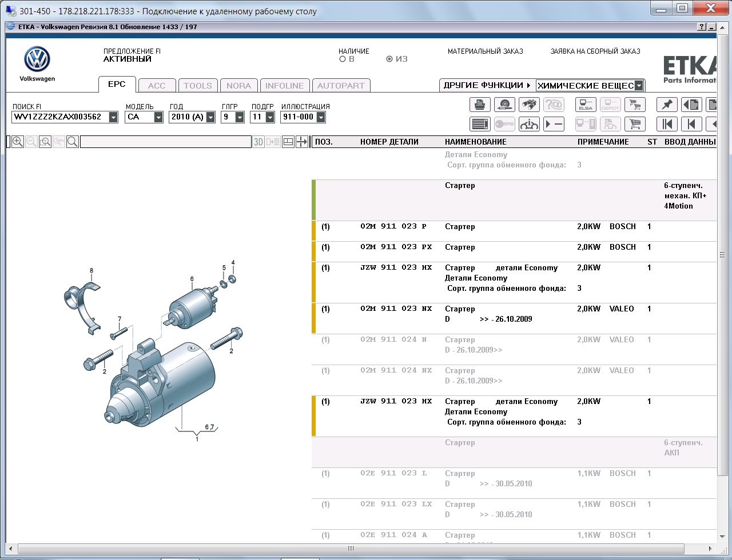Jump to first page icon
The width and height of the screenshot is (732, 560).
pyautogui.click(x=667, y=123)
